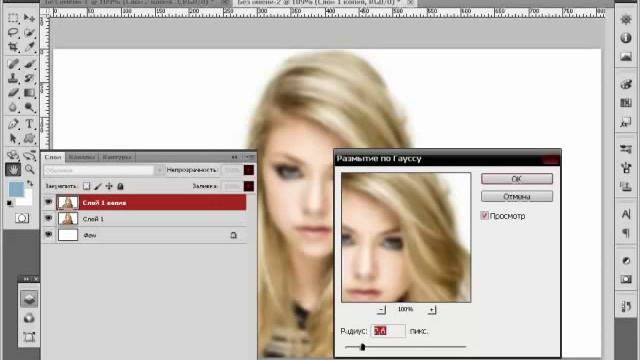Toggle lock all padlock icon

coord(120,186)
